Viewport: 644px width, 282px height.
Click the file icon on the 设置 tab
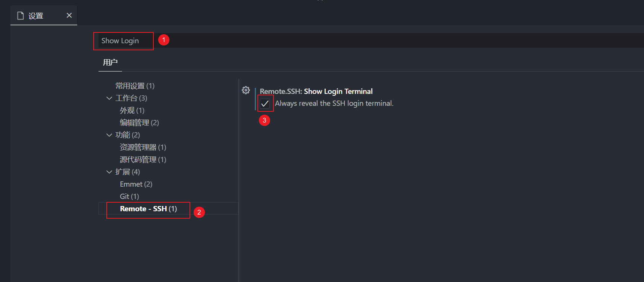21,16
